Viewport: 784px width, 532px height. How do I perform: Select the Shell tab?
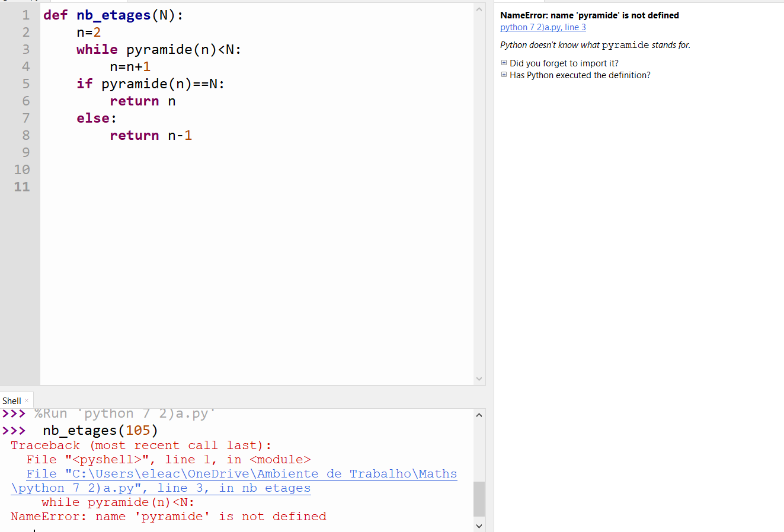[11, 401]
